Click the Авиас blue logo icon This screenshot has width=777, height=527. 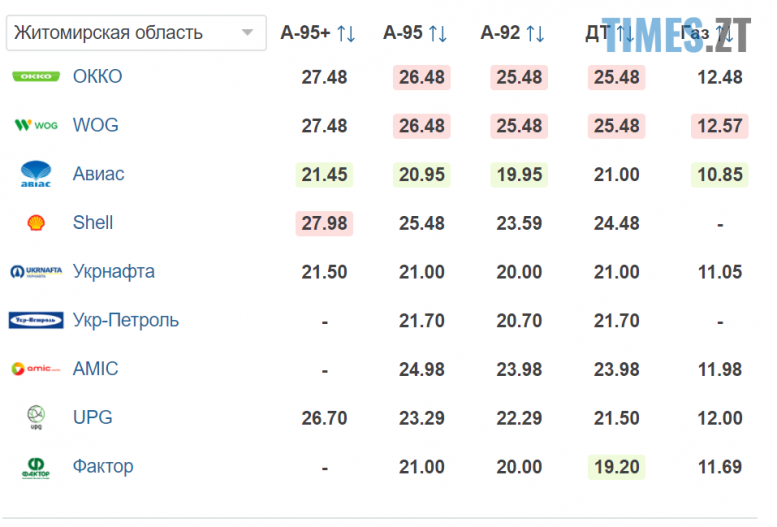coord(36,174)
